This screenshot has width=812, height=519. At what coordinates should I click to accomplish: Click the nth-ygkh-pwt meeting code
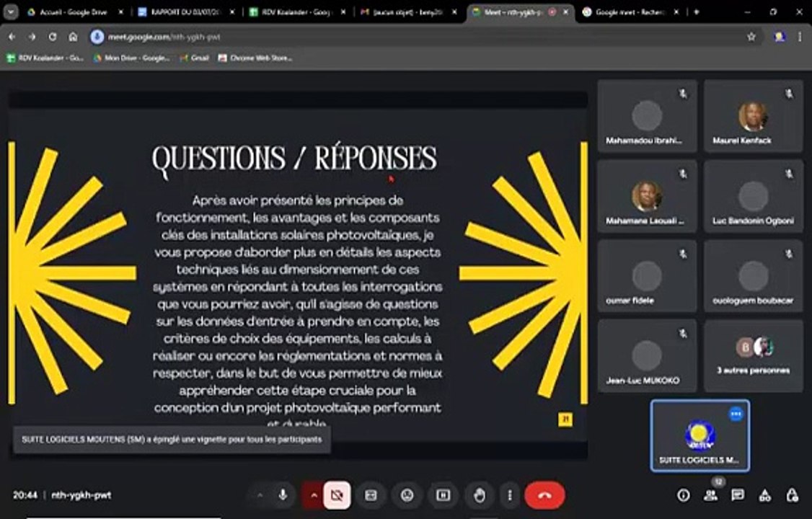point(81,495)
